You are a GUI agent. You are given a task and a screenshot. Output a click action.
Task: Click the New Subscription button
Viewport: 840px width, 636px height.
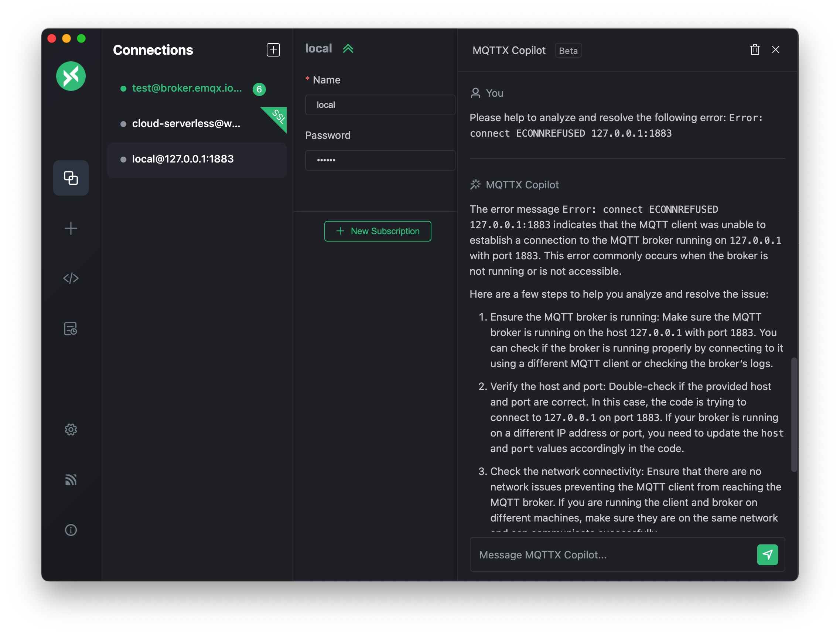(x=378, y=231)
